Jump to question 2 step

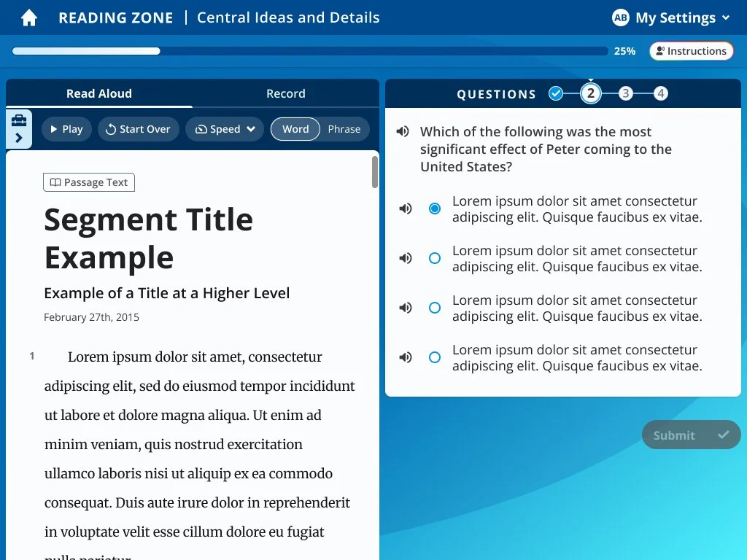click(591, 93)
